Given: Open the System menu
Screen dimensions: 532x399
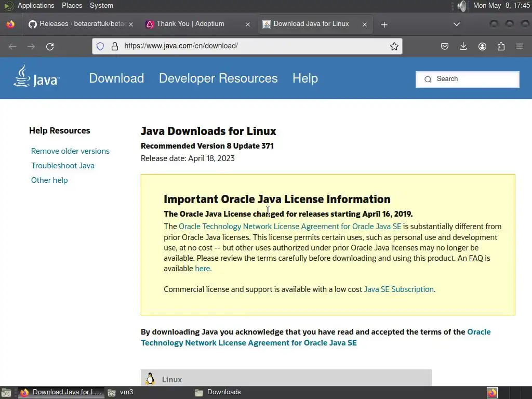Looking at the screenshot, I should click(x=101, y=5).
